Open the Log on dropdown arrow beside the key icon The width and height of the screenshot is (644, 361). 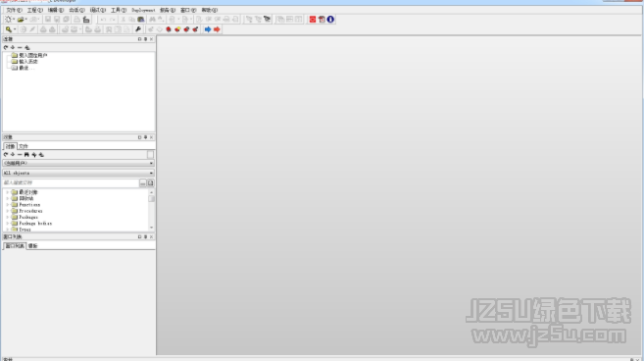[15, 29]
